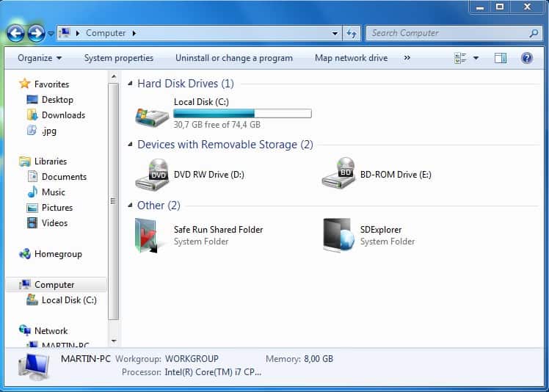Click the computer icon in address bar
The image size is (549, 392).
[x=65, y=33]
